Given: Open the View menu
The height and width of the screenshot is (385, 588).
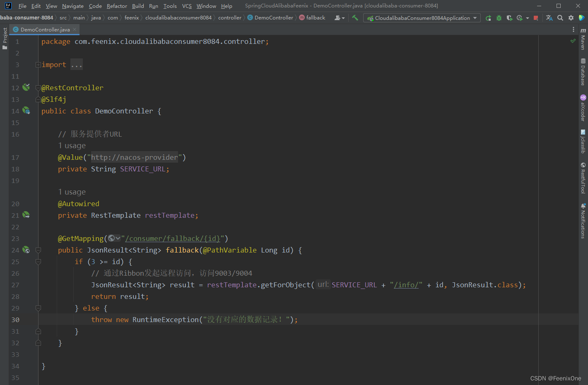Looking at the screenshot, I should (51, 6).
